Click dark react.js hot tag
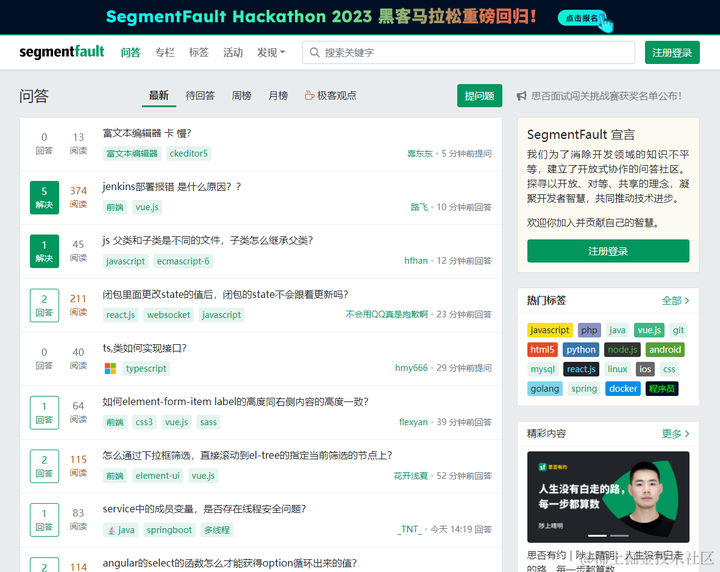720x572 pixels. pyautogui.click(x=581, y=369)
